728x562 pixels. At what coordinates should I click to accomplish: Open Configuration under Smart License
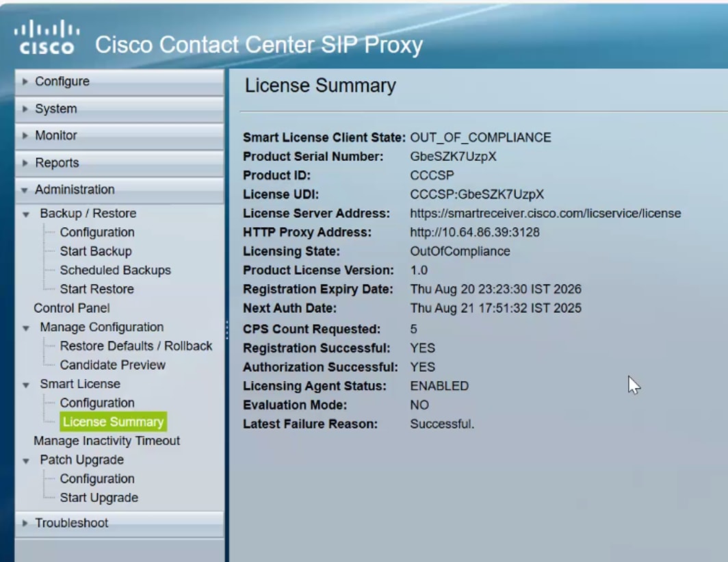[97, 403]
